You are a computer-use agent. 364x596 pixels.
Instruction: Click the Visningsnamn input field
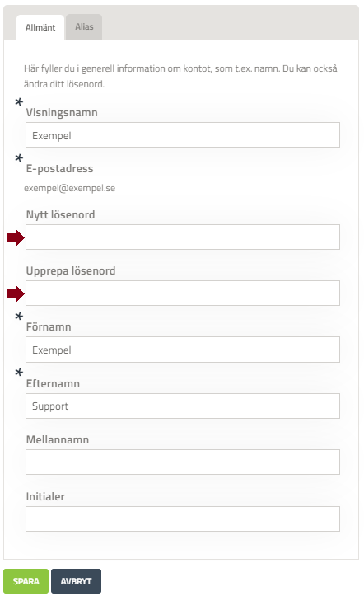[x=183, y=135]
